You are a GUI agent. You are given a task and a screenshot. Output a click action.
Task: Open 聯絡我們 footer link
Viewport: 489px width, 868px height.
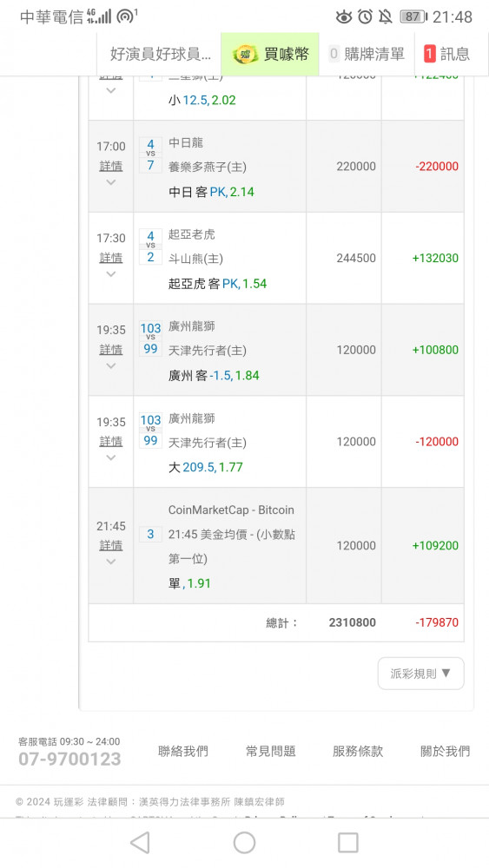click(x=182, y=751)
